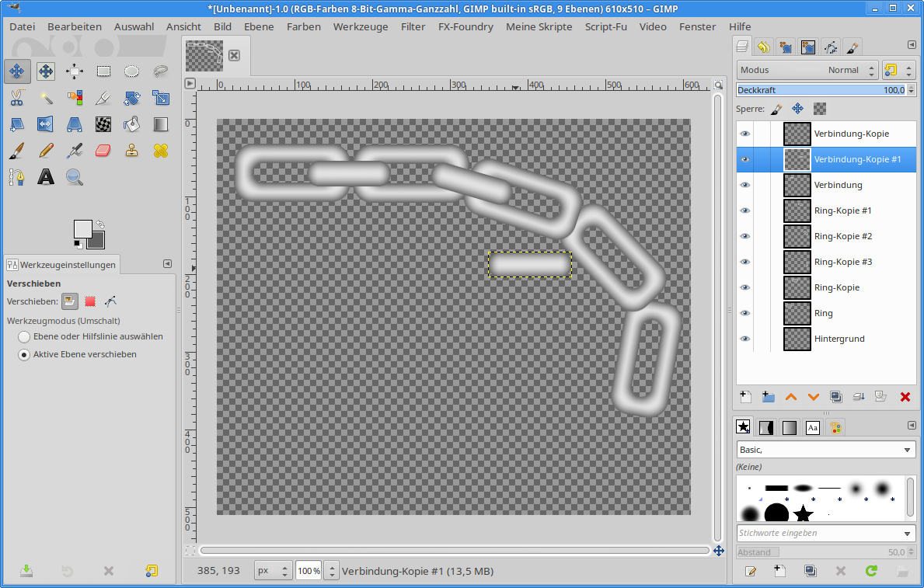Select the Text tool in the toolbox
924x588 pixels.
[46, 177]
